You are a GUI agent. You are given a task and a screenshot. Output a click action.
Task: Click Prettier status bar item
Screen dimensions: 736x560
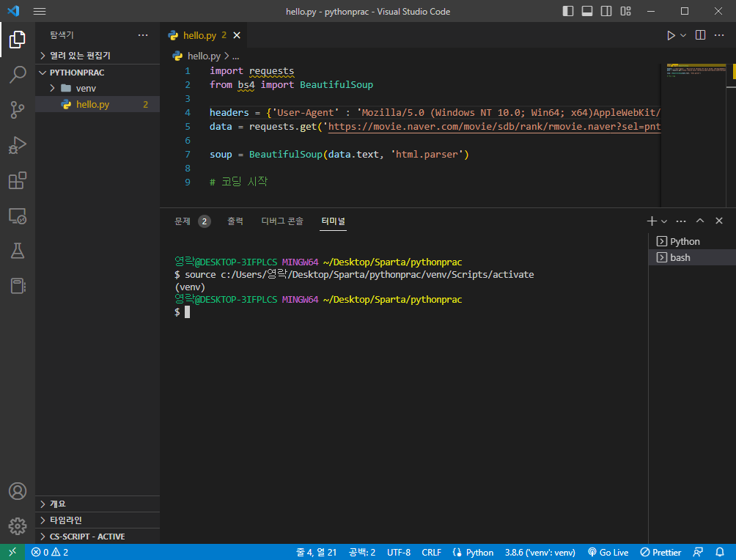[x=661, y=552]
